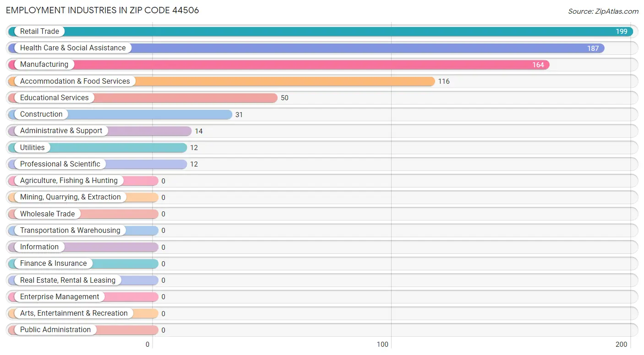Select the Information bar label
644x355 pixels.
click(39, 247)
